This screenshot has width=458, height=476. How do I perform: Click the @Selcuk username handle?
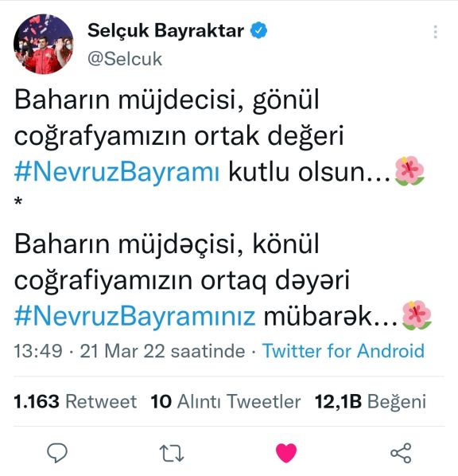coord(125,59)
